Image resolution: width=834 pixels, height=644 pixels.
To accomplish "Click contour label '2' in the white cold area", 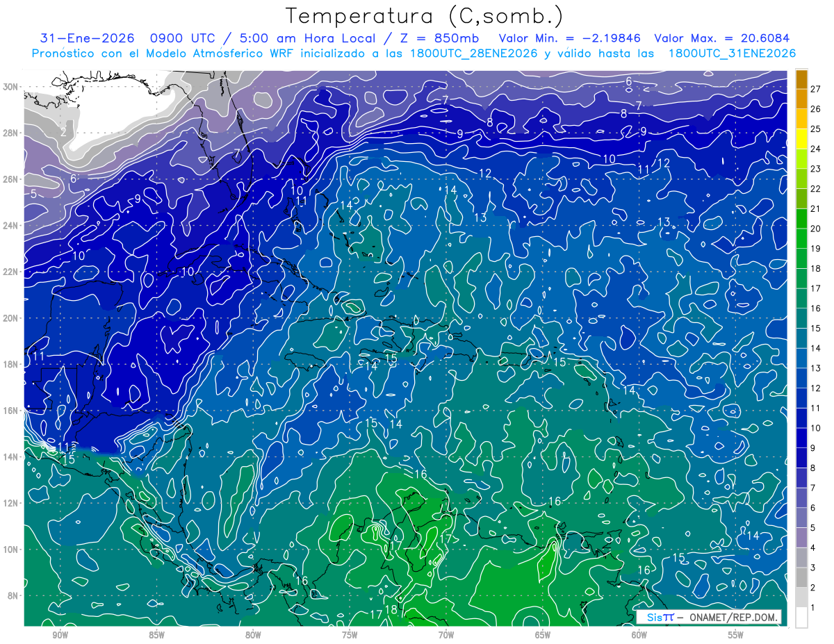I will (x=63, y=131).
